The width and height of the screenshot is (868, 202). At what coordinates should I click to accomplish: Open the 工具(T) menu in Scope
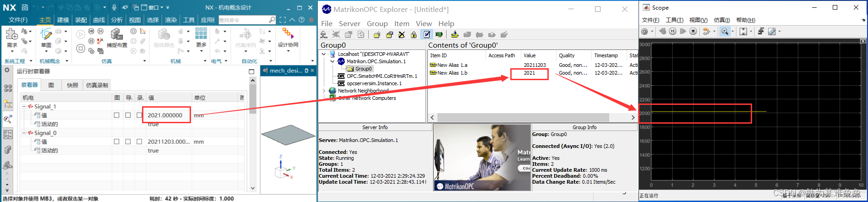(x=674, y=20)
